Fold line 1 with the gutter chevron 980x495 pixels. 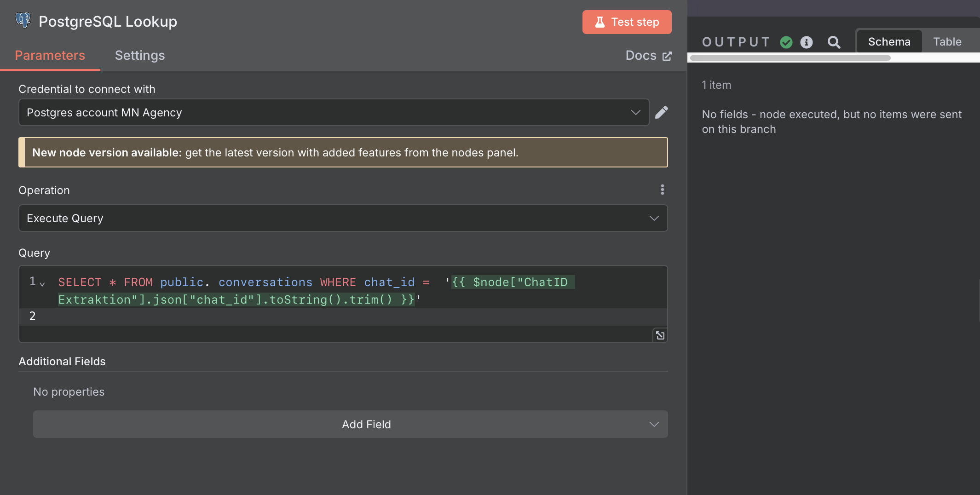click(x=42, y=284)
